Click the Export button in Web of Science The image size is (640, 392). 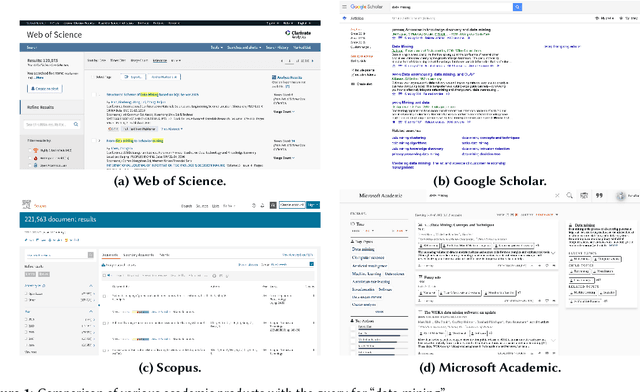point(133,77)
